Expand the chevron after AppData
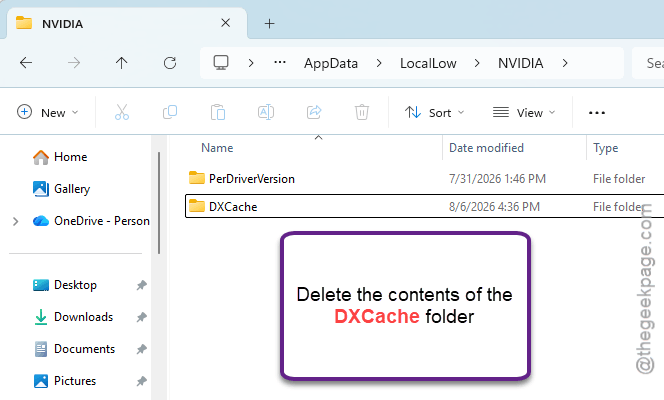The height and width of the screenshot is (400, 664). pyautogui.click(x=379, y=63)
